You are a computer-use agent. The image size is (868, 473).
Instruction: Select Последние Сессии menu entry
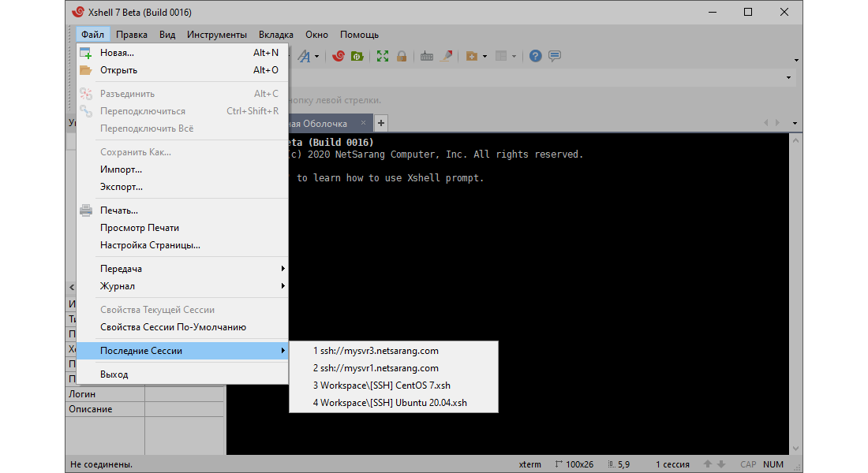[182, 351]
